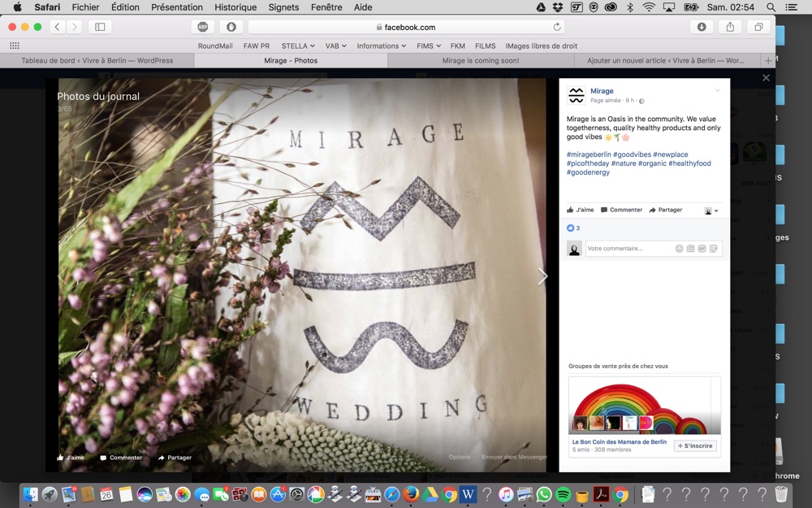Open Spotlight search in menu bar
The image size is (812, 508).
coord(771,7)
